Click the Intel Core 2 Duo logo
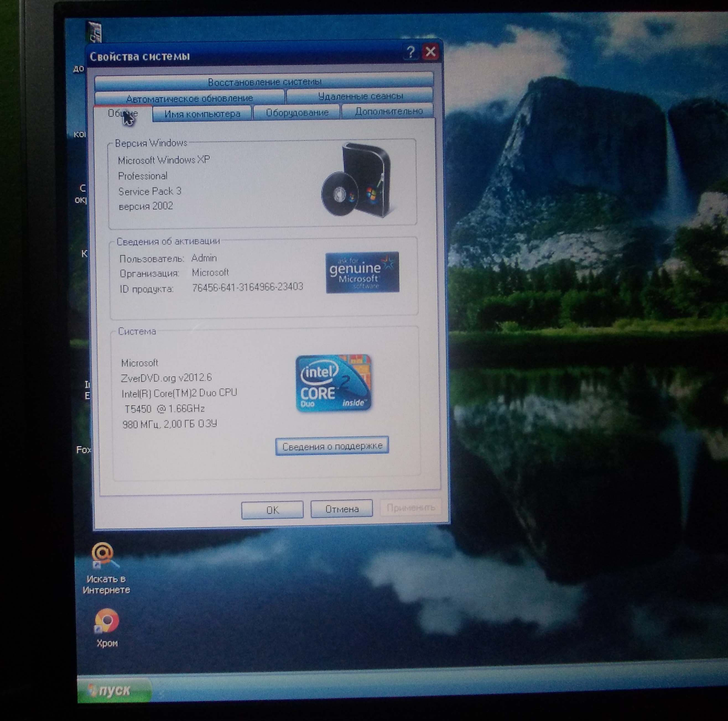This screenshot has height=721, width=728. pos(334,383)
